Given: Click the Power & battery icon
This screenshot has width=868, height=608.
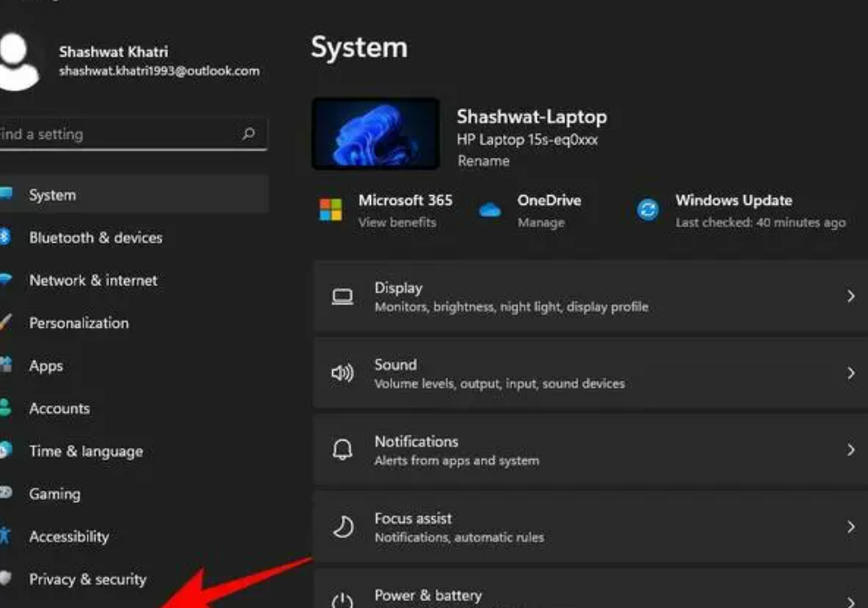Looking at the screenshot, I should click(x=343, y=600).
